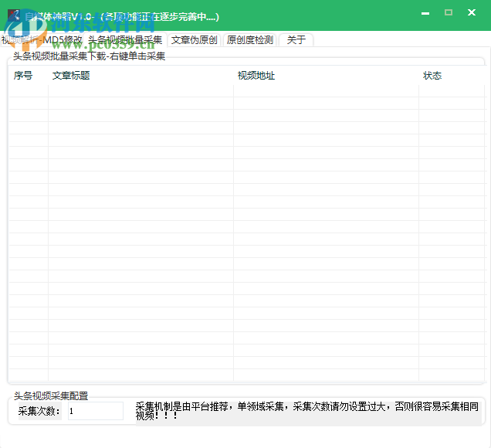Image resolution: width=491 pixels, height=448 pixels.
Task: Click the 头条视频批量采集下载-右键单击采集 group title
Action: [x=89, y=56]
